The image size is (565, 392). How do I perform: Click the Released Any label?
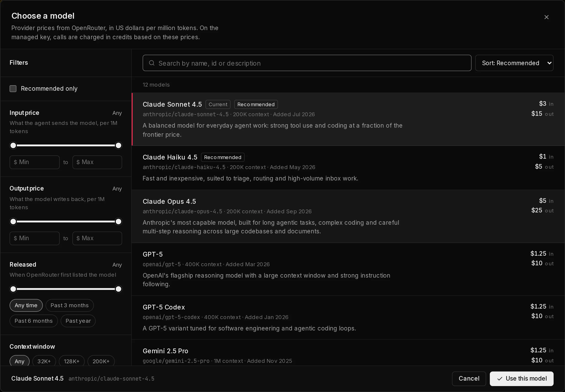point(117,265)
